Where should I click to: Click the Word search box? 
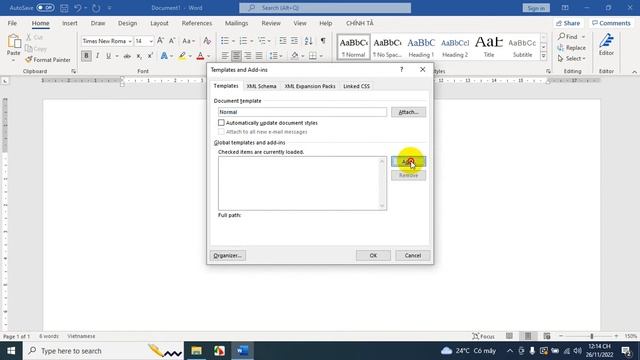pyautogui.click(x=325, y=8)
